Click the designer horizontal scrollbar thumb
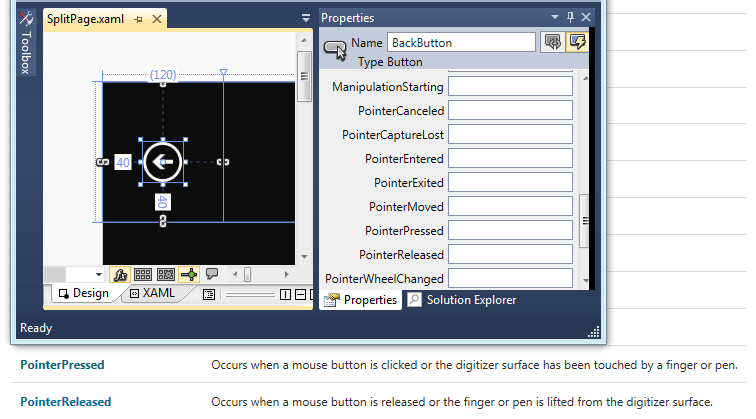 [x=247, y=274]
